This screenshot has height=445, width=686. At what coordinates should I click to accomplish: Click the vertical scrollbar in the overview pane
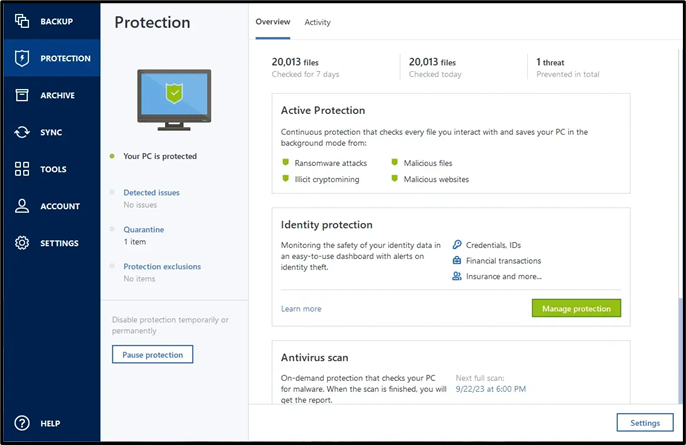click(x=680, y=350)
